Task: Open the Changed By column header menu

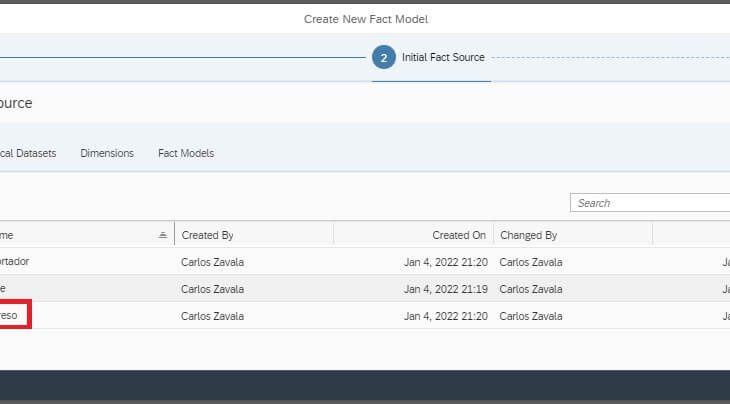Action: tap(528, 235)
